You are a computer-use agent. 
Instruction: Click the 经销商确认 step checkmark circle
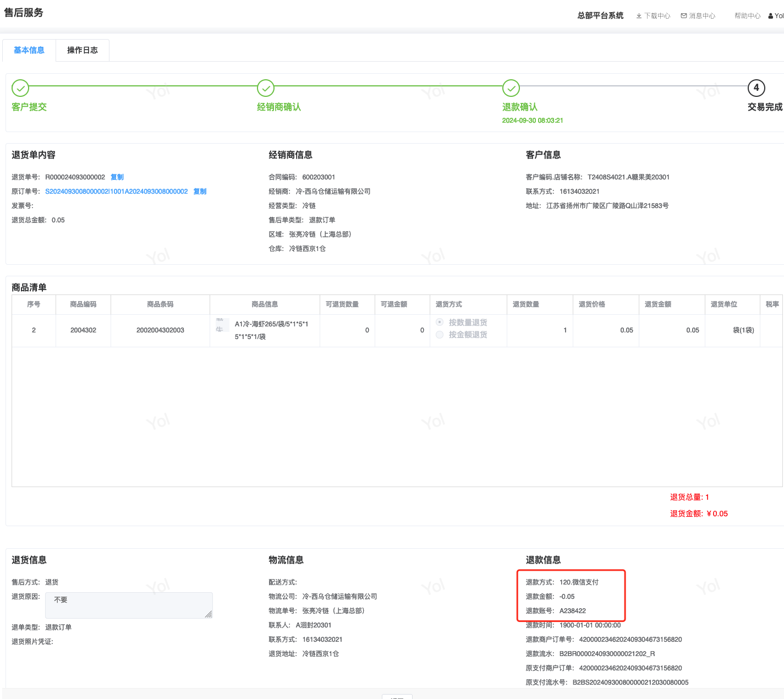pyautogui.click(x=266, y=88)
